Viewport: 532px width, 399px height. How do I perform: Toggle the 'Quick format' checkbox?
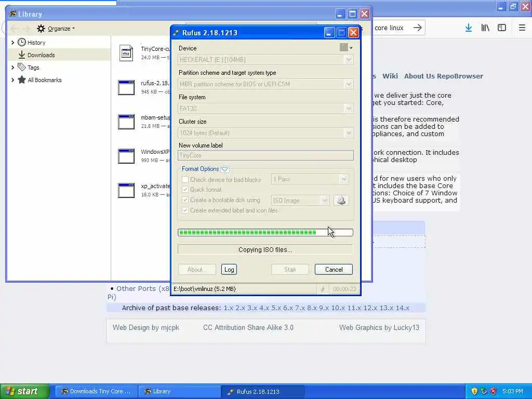(x=185, y=189)
